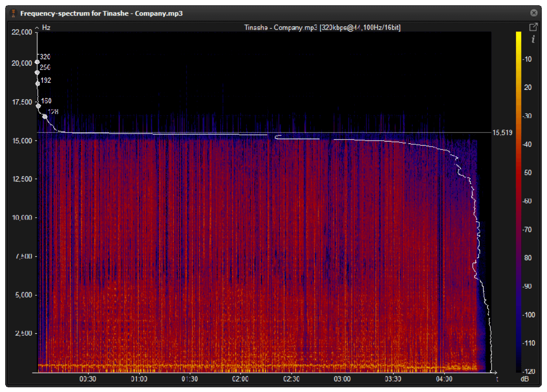Click the 17,500 frequency axis label
Image resolution: width=547 pixels, height=392 pixels.
pos(22,102)
